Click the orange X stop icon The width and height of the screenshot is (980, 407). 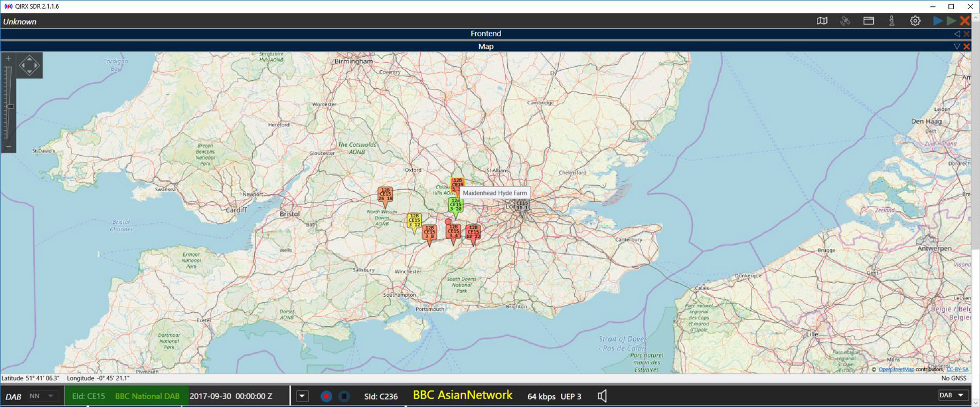click(964, 21)
